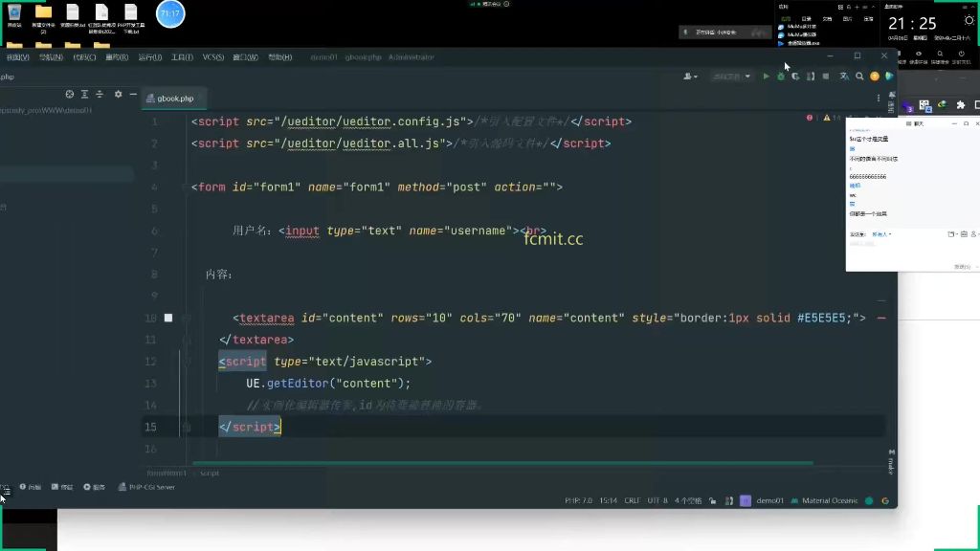Run with coverage icon in toolbar
The height and width of the screenshot is (551, 980).
[x=795, y=77]
